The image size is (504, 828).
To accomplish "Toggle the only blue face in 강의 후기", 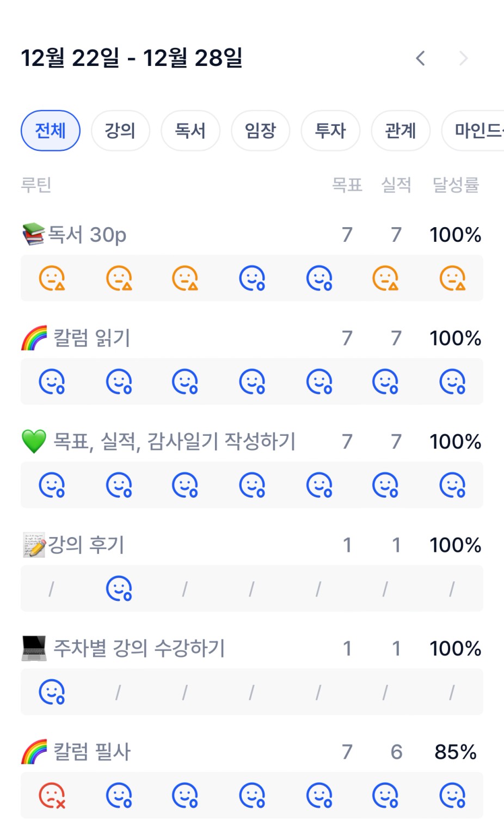I will pyautogui.click(x=119, y=589).
